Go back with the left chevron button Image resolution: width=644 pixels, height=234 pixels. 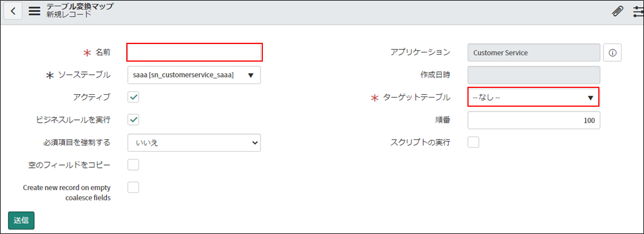pos(13,11)
